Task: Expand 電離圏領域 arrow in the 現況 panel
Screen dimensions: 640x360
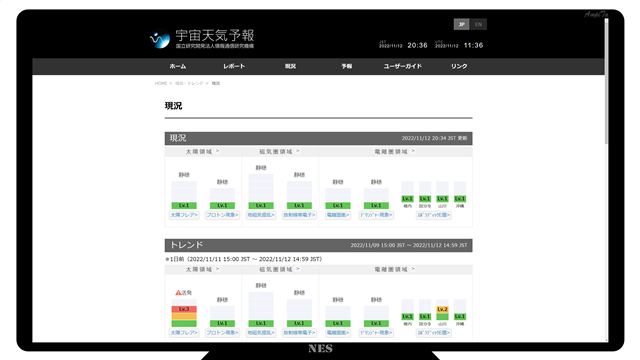Action: 413,151
